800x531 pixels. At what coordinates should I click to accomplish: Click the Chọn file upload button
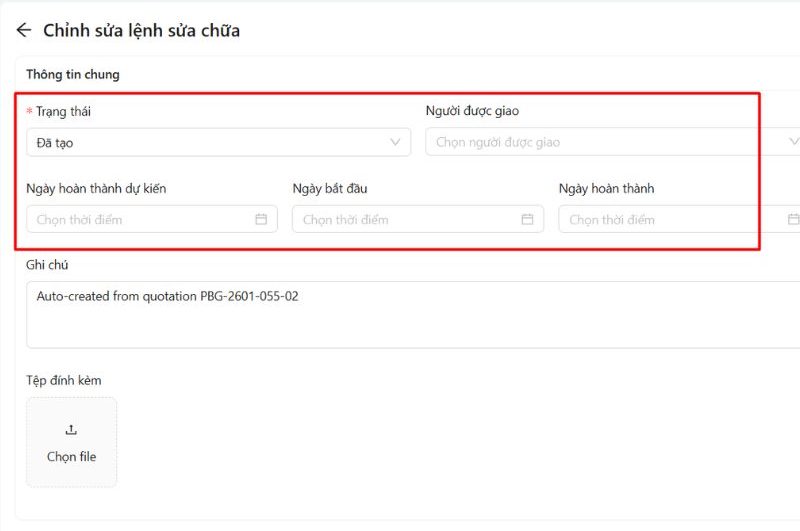pyautogui.click(x=71, y=442)
